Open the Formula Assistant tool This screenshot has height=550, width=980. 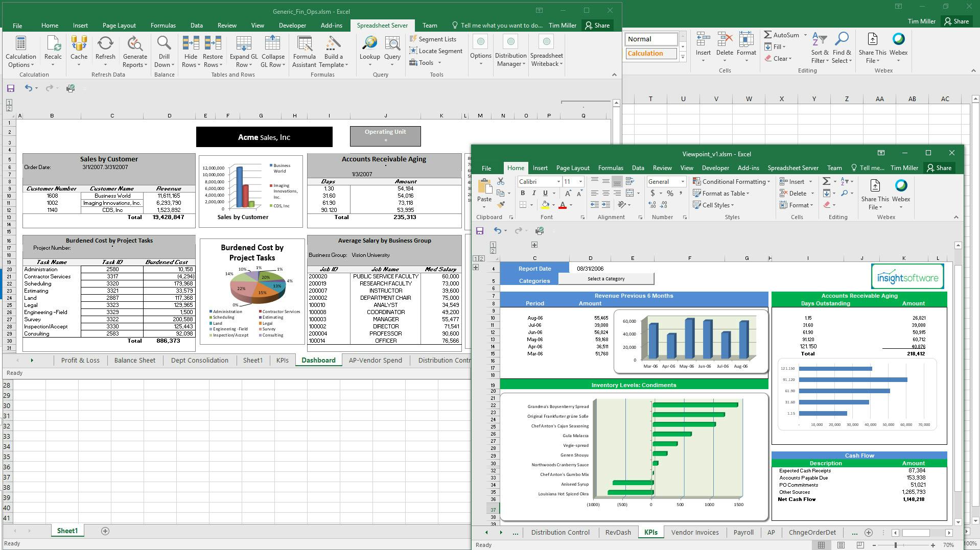[x=304, y=51]
